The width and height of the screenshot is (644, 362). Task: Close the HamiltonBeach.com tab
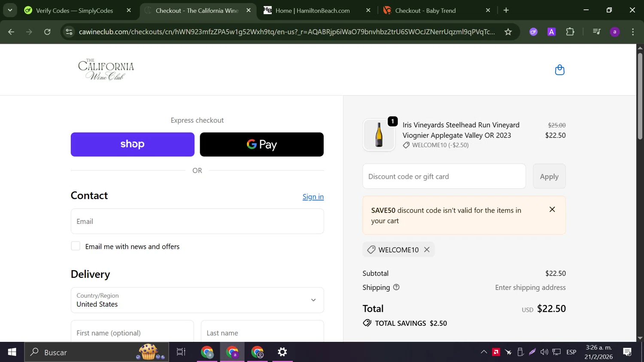click(x=368, y=10)
